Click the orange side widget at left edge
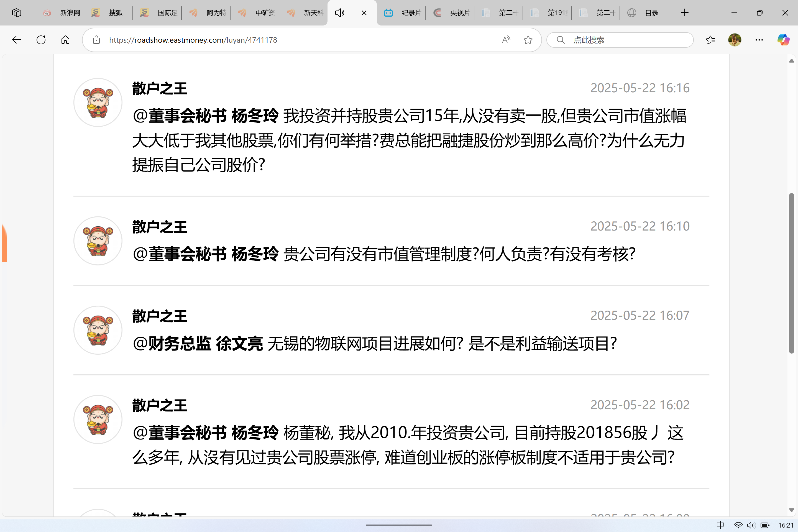 pos(4,243)
